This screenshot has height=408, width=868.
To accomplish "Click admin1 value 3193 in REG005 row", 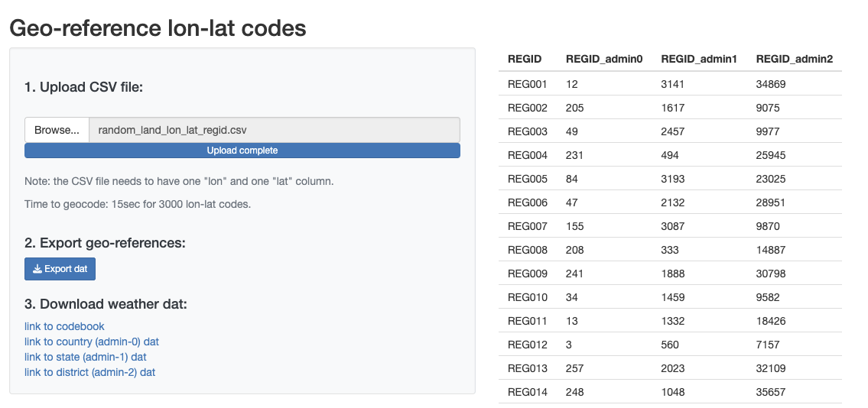I will (x=672, y=179).
